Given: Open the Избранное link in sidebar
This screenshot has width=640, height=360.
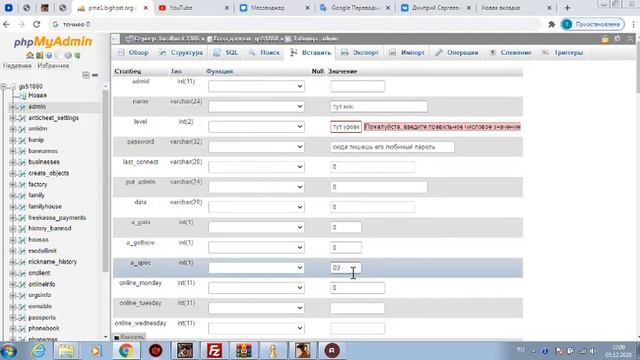Looking at the screenshot, I should [x=53, y=66].
